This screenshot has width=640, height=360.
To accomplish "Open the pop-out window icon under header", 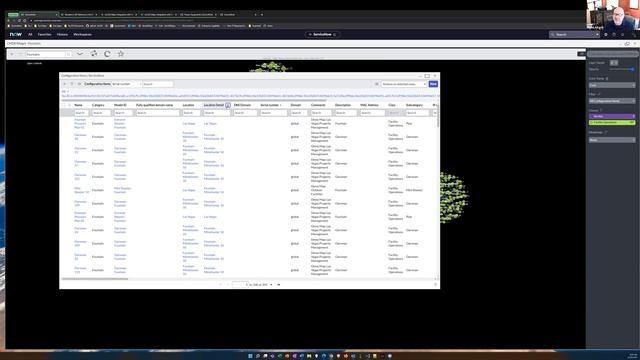I will pyautogui.click(x=627, y=44).
